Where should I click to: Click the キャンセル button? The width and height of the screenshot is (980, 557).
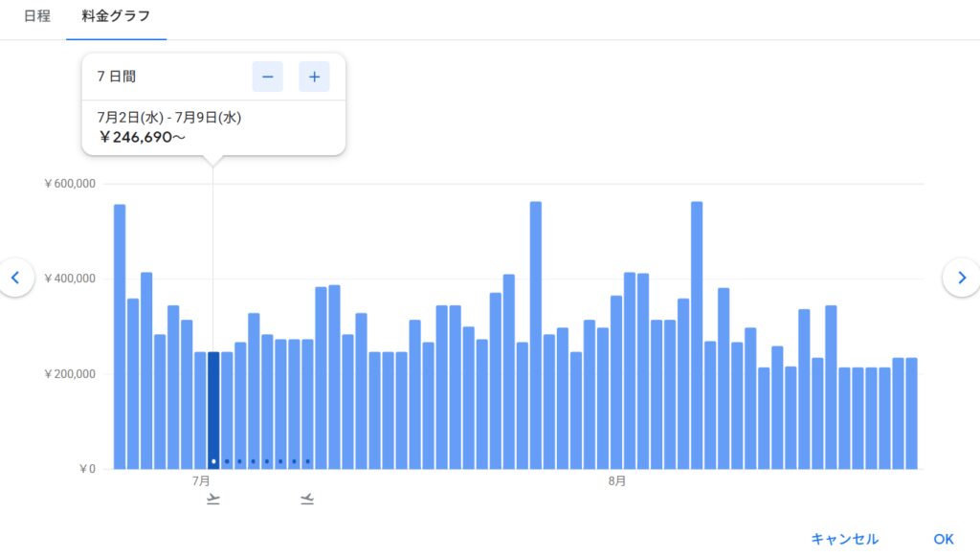(844, 539)
